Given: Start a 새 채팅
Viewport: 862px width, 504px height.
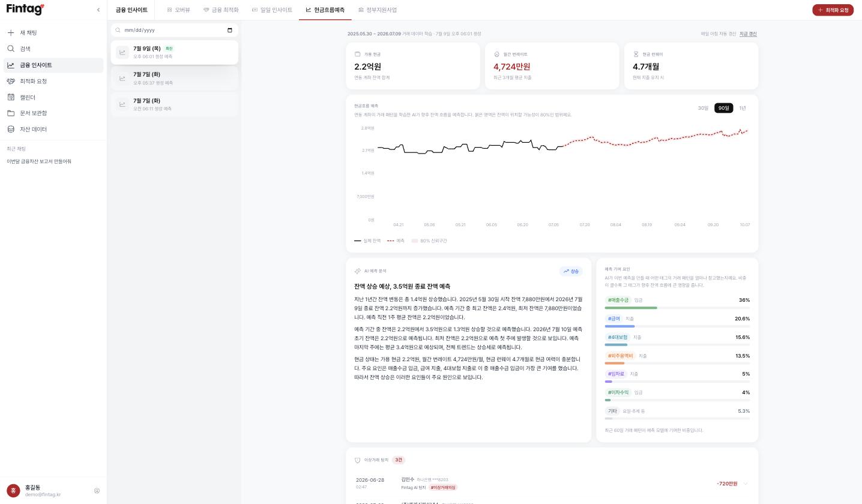Looking at the screenshot, I should coord(53,32).
